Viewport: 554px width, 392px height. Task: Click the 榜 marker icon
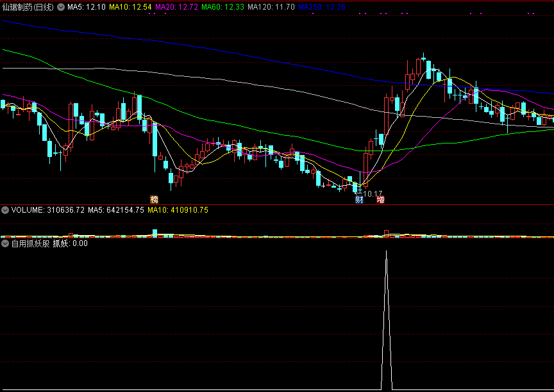(x=155, y=199)
